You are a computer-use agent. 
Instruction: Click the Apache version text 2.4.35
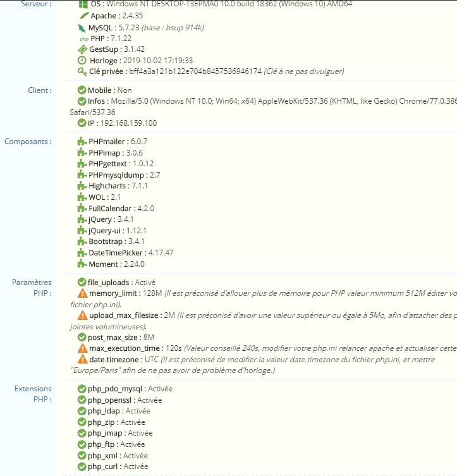133,15
